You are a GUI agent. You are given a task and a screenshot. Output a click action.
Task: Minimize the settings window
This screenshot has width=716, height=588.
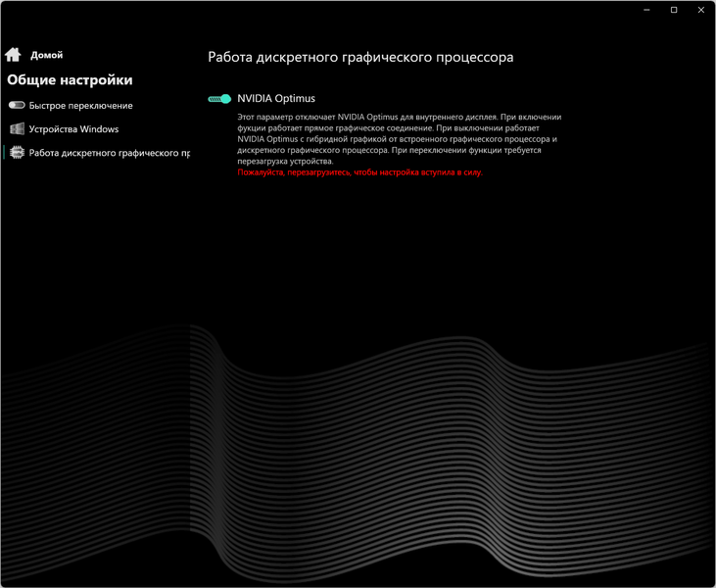click(x=646, y=10)
